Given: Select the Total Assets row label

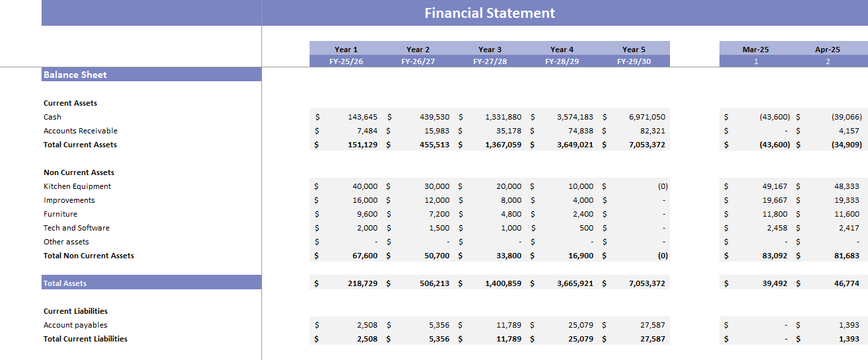Looking at the screenshot, I should [151, 283].
